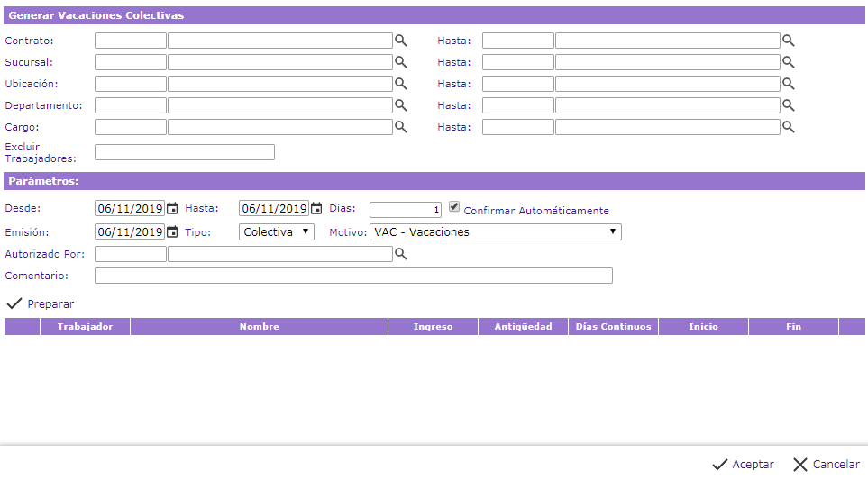Focus the Comentario text field
The height and width of the screenshot is (480, 868).
353,276
